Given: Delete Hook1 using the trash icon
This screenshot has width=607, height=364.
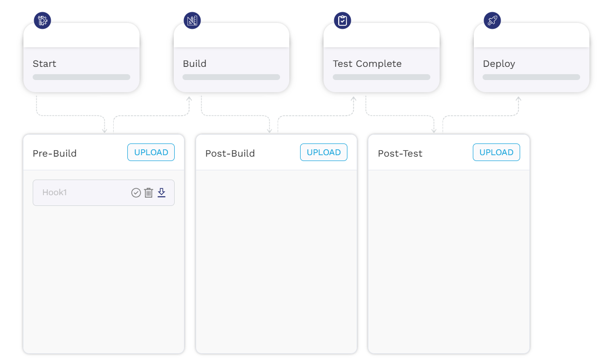Looking at the screenshot, I should [149, 193].
